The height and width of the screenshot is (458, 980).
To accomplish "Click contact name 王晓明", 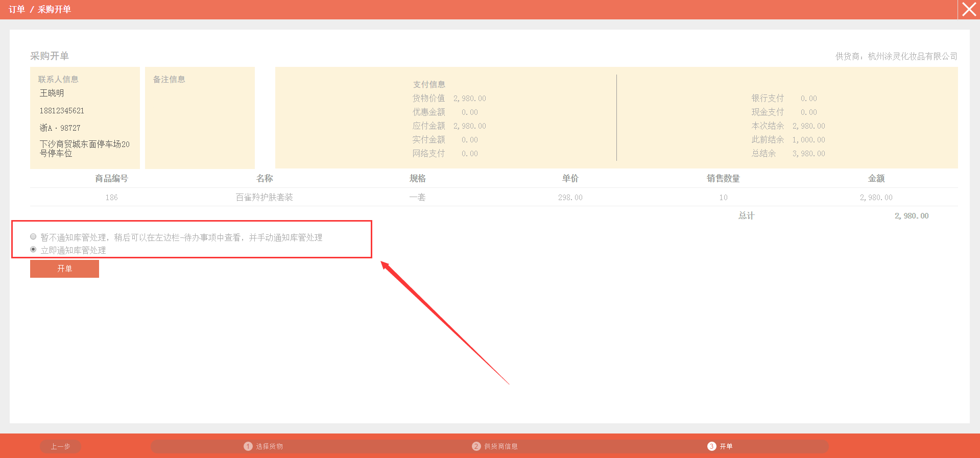I will pos(52,93).
